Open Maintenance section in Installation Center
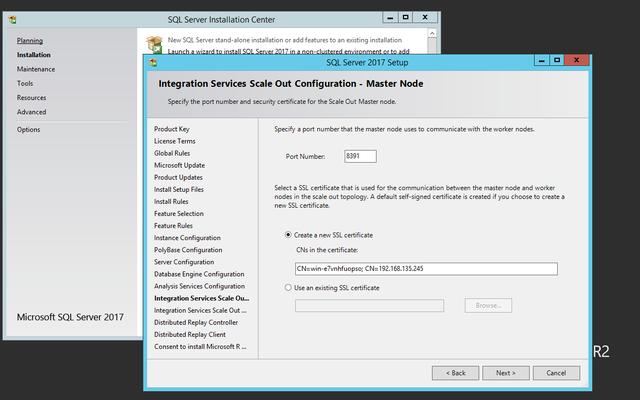 click(x=36, y=69)
